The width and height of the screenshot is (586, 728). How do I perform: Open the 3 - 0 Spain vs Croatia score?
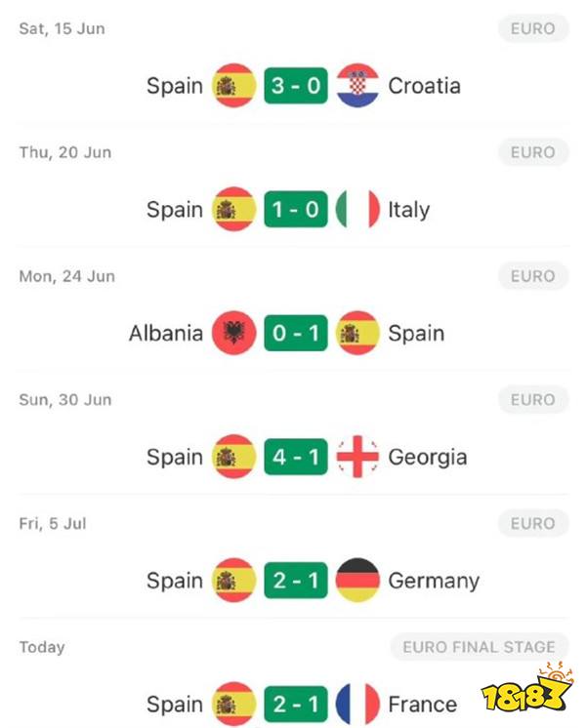pyautogui.click(x=296, y=86)
